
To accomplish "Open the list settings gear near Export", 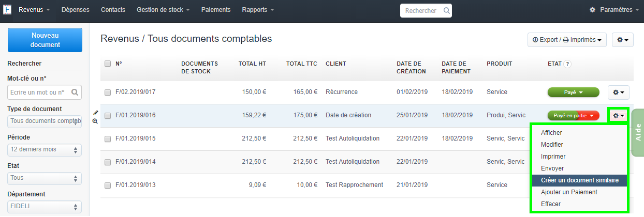I will point(623,40).
